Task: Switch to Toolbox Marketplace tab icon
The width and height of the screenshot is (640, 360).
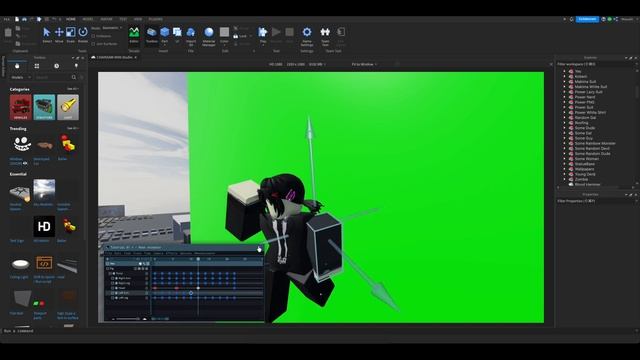Action: 17,66
